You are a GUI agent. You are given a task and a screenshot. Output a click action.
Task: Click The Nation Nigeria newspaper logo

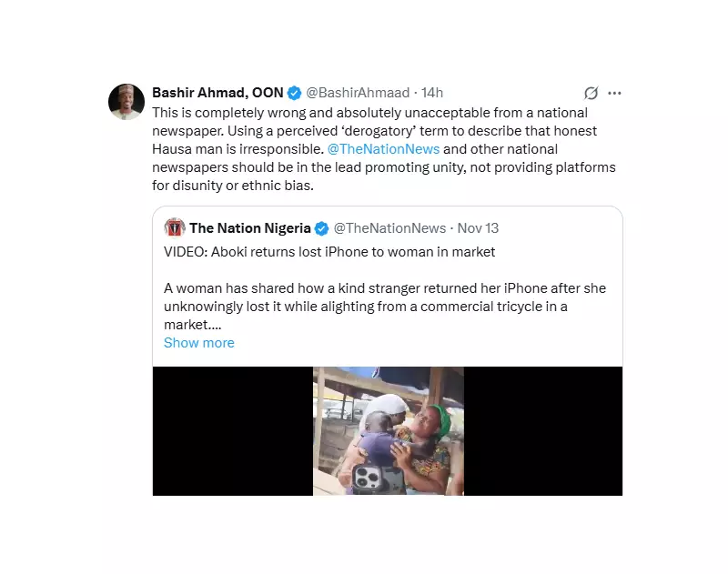pyautogui.click(x=174, y=227)
